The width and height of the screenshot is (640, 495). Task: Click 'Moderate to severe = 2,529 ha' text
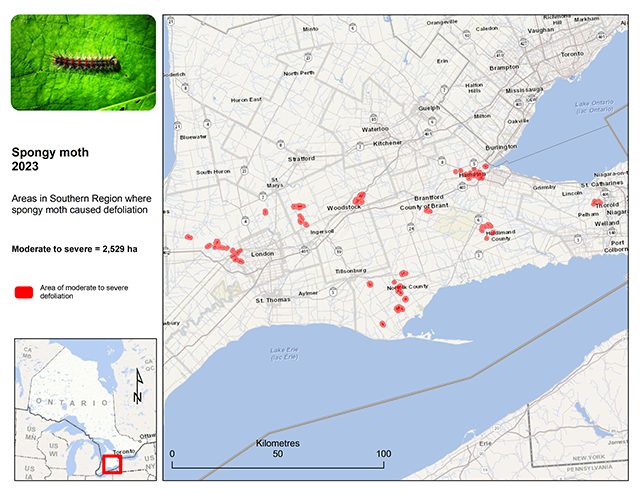tap(74, 249)
